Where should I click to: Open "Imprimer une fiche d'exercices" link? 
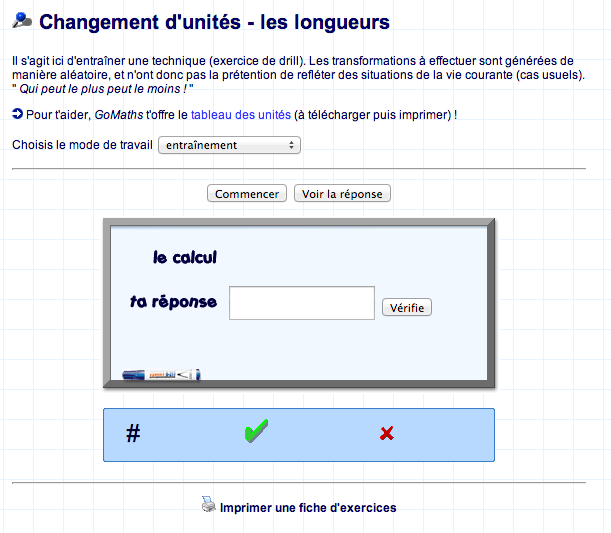[x=308, y=508]
